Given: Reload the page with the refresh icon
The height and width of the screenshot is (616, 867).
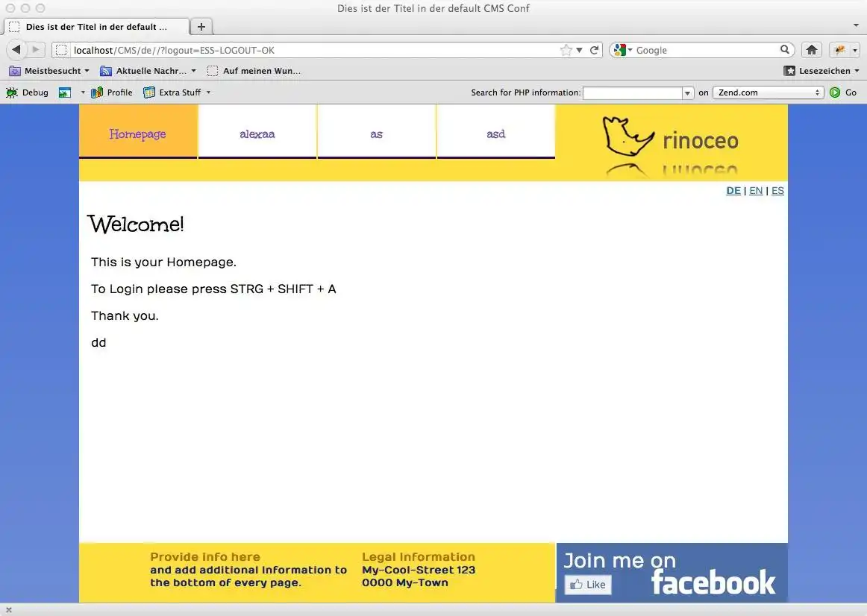Looking at the screenshot, I should 595,50.
